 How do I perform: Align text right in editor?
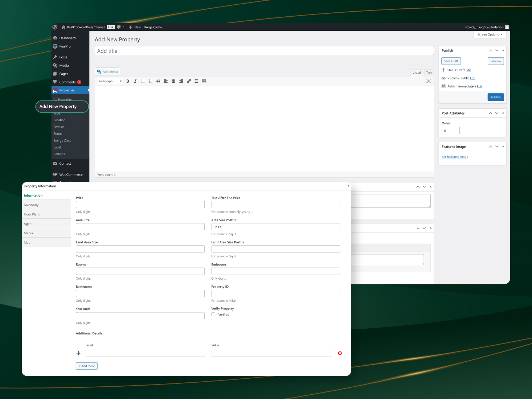point(181,81)
